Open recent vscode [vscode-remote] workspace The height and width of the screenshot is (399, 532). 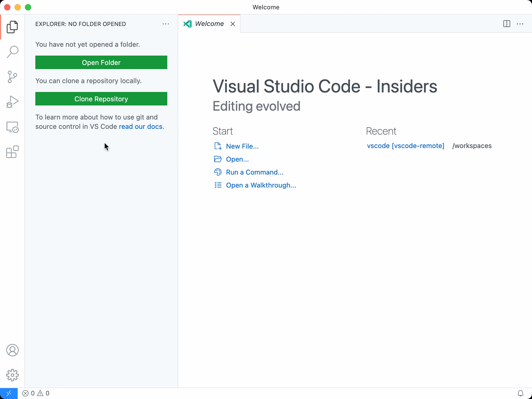tap(405, 146)
